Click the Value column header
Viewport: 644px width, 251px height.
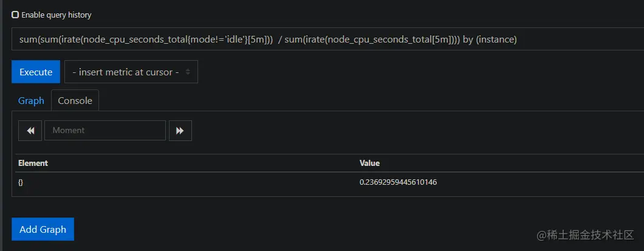click(x=369, y=163)
